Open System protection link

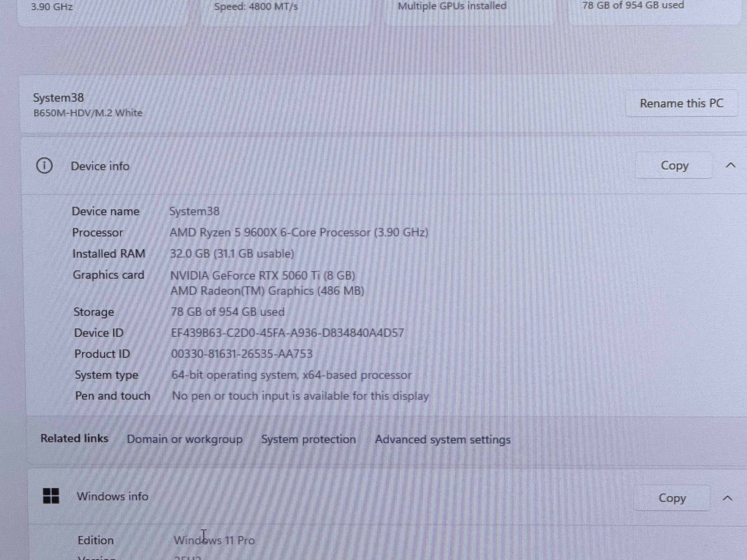pos(309,439)
